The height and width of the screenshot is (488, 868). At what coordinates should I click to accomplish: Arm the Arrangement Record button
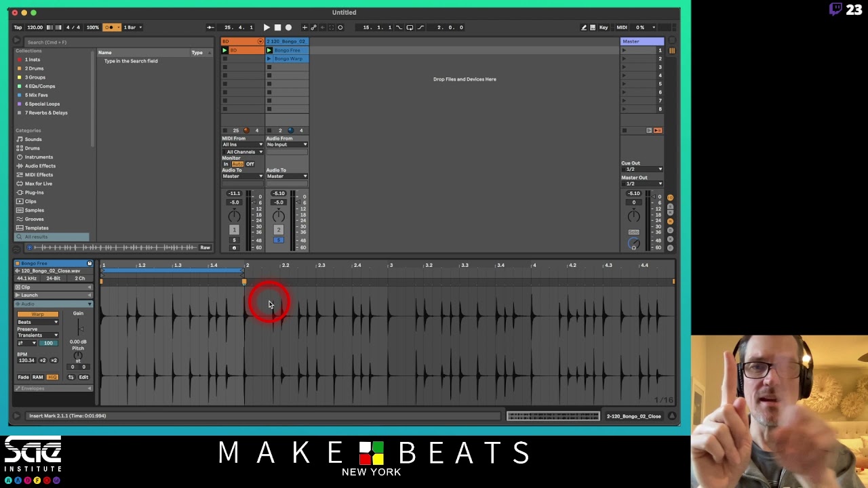[288, 27]
